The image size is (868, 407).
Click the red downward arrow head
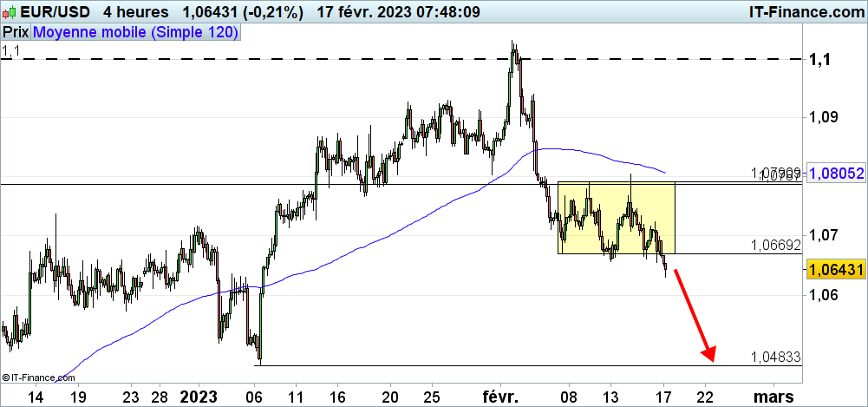(710, 353)
